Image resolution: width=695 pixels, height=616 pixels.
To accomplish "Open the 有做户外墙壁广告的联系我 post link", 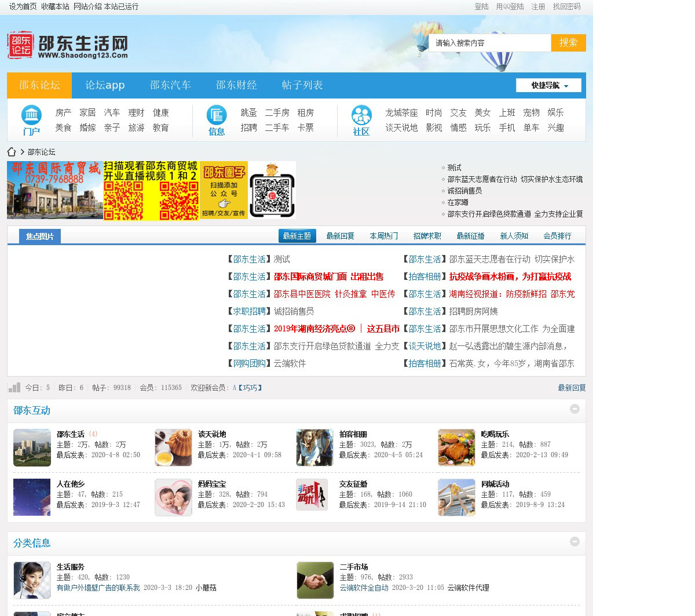I will (x=98, y=588).
